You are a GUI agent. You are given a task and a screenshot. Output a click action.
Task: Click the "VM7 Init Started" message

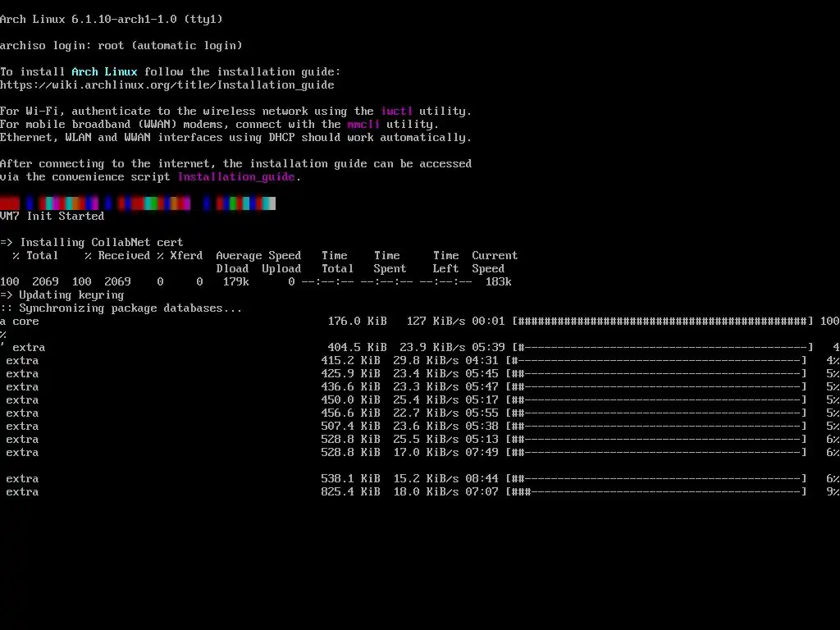52,217
